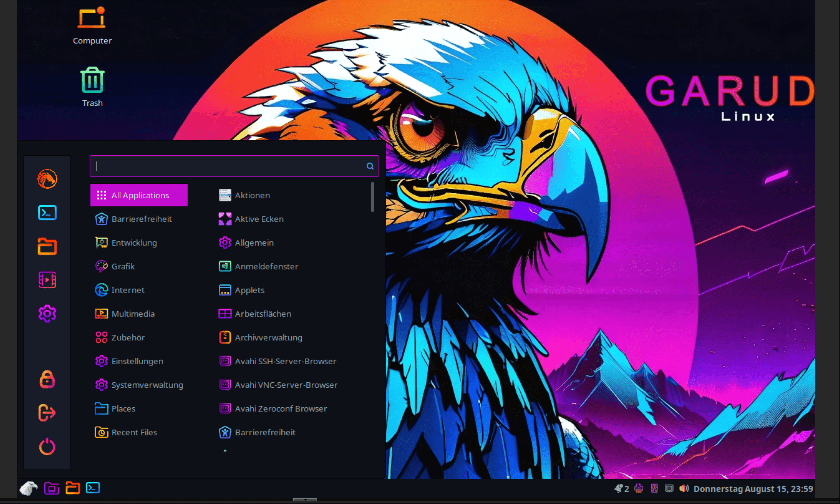Select the All Applications category
Viewport: 840px width, 504px height.
pos(139,195)
